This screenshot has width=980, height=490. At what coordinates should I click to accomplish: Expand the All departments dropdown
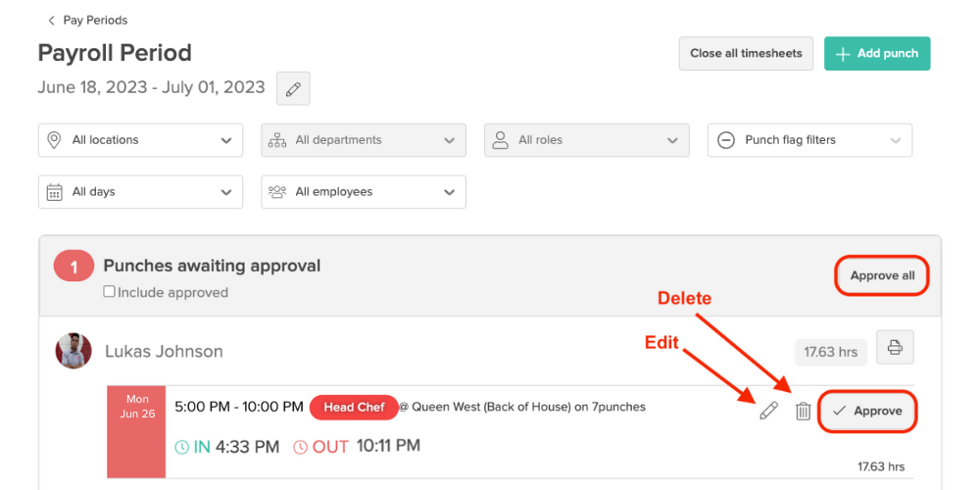(364, 140)
